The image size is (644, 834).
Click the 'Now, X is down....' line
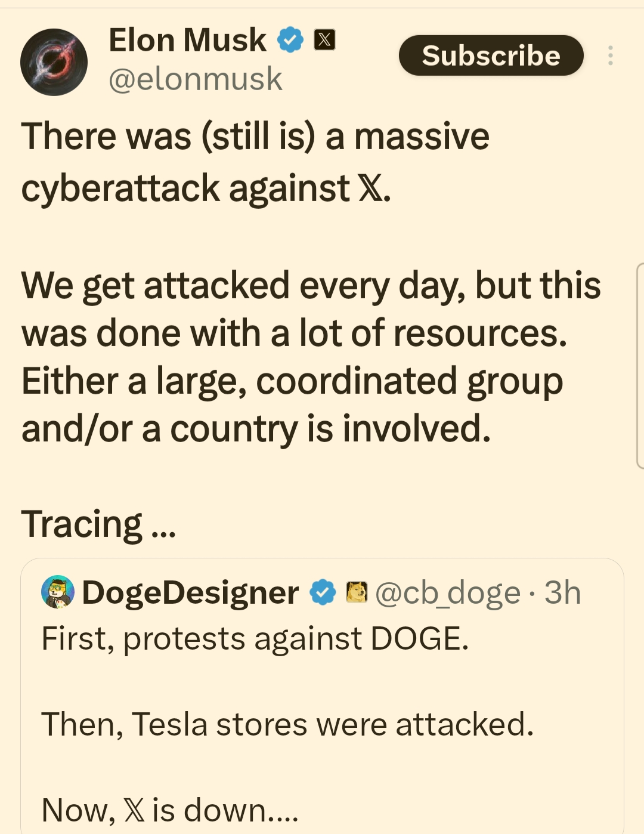point(170,810)
